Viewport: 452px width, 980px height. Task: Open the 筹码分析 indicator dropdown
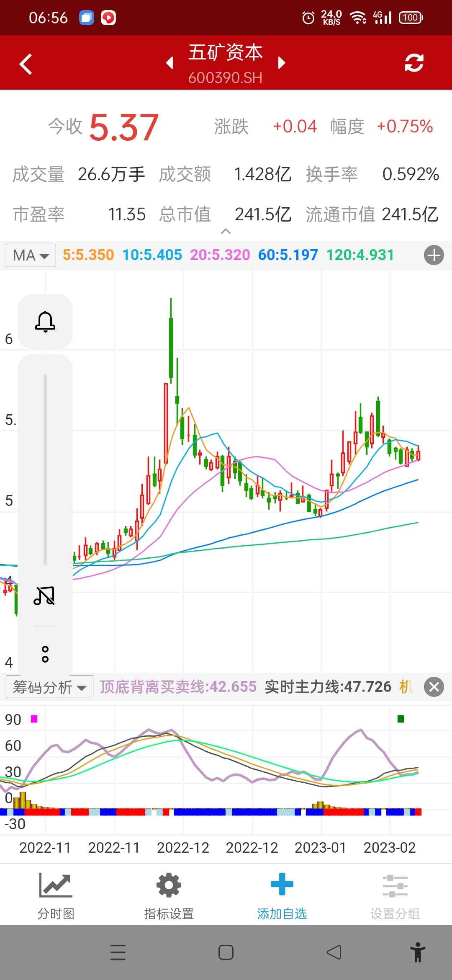(49, 687)
